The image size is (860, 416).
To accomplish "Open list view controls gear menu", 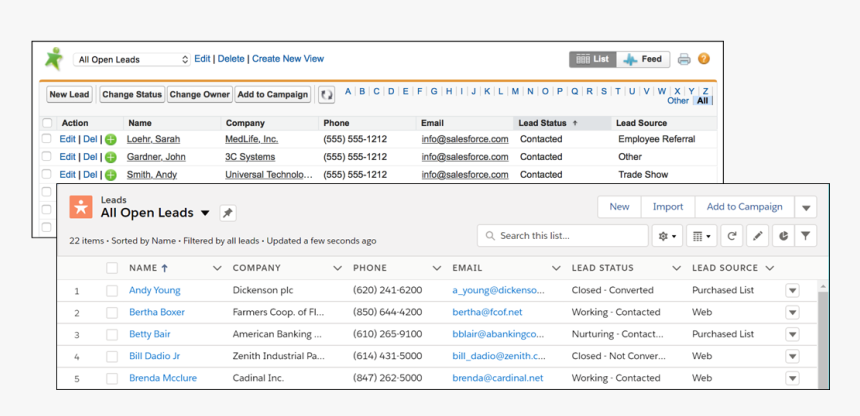I will click(x=667, y=236).
